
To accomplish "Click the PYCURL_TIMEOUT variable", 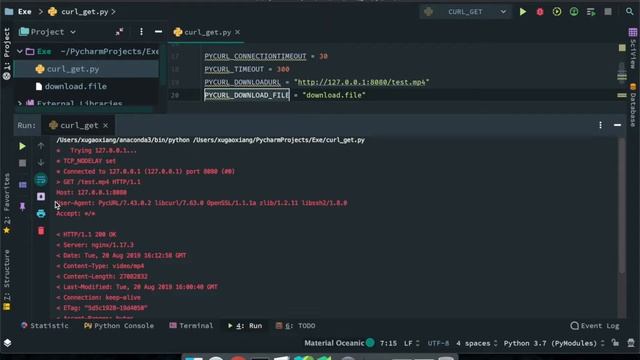I will pos(234,69).
